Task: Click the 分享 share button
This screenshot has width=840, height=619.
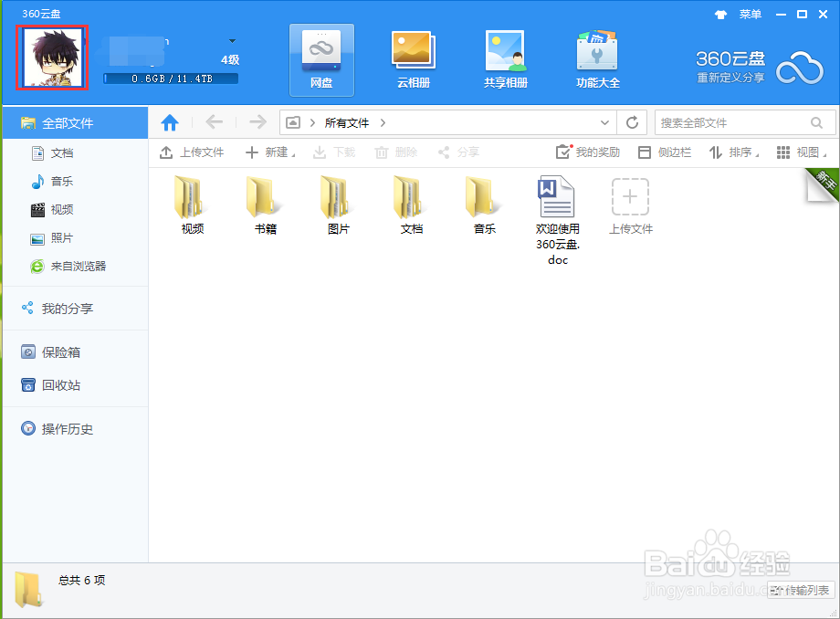Action: pyautogui.click(x=458, y=152)
